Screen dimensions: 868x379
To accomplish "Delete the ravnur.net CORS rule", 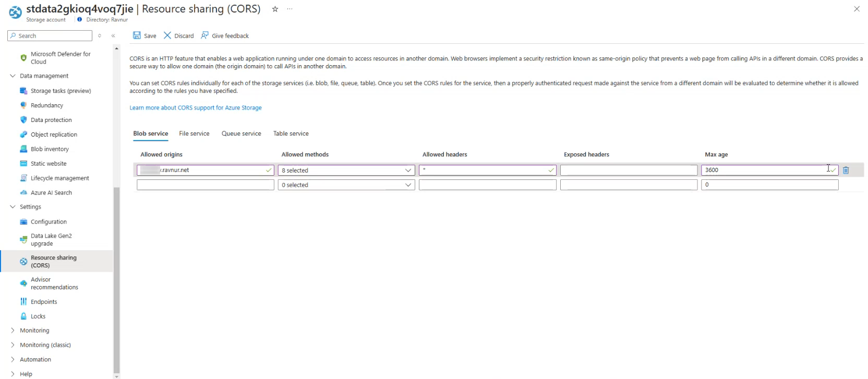I will [846, 170].
